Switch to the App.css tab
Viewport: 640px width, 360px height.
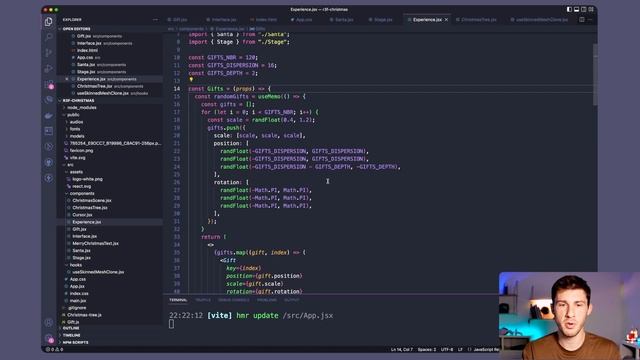301,20
